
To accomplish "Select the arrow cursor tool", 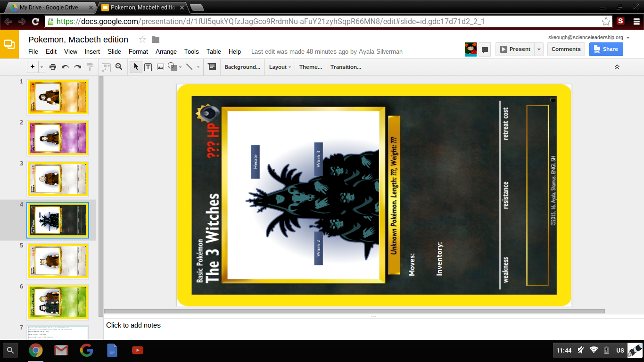I will (136, 67).
